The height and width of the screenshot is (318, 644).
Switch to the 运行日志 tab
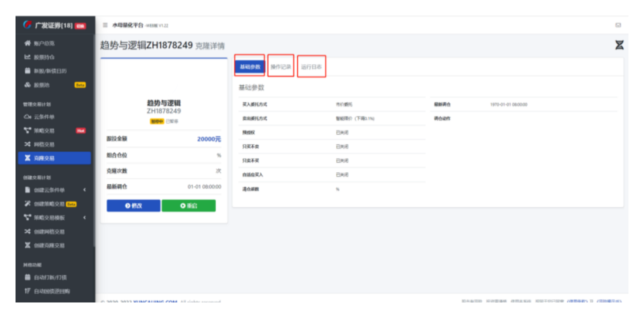pyautogui.click(x=311, y=67)
